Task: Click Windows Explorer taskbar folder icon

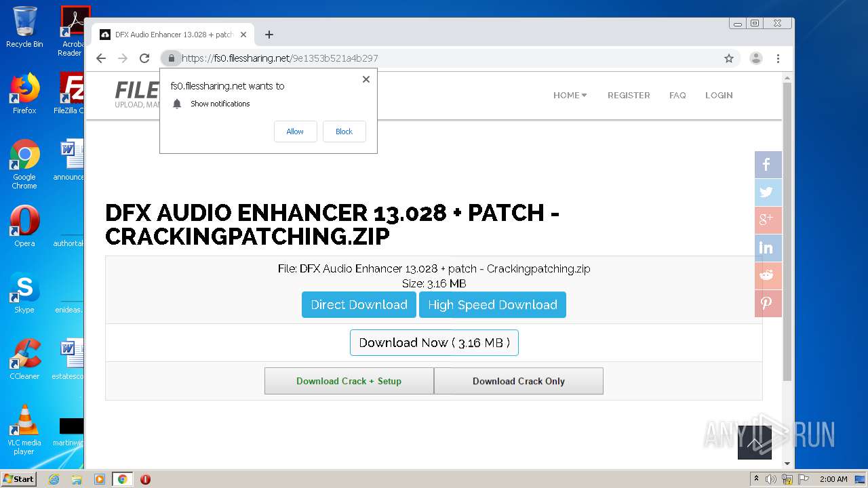Action: (x=77, y=479)
